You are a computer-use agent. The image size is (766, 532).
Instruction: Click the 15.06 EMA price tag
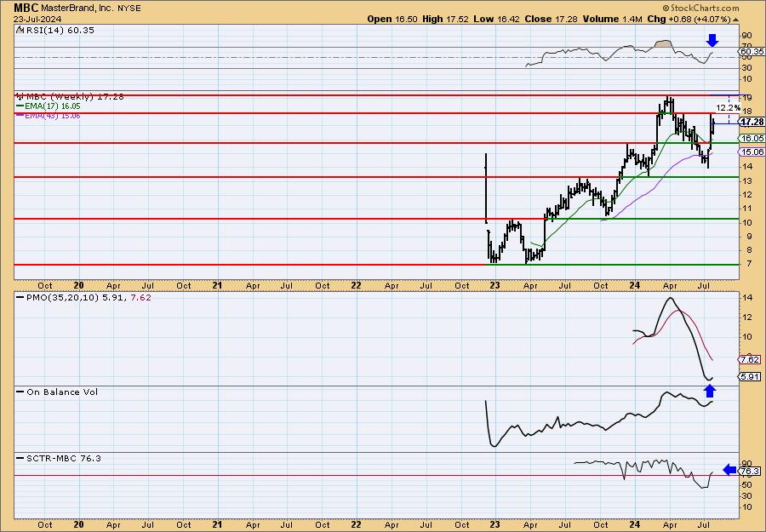click(x=752, y=152)
